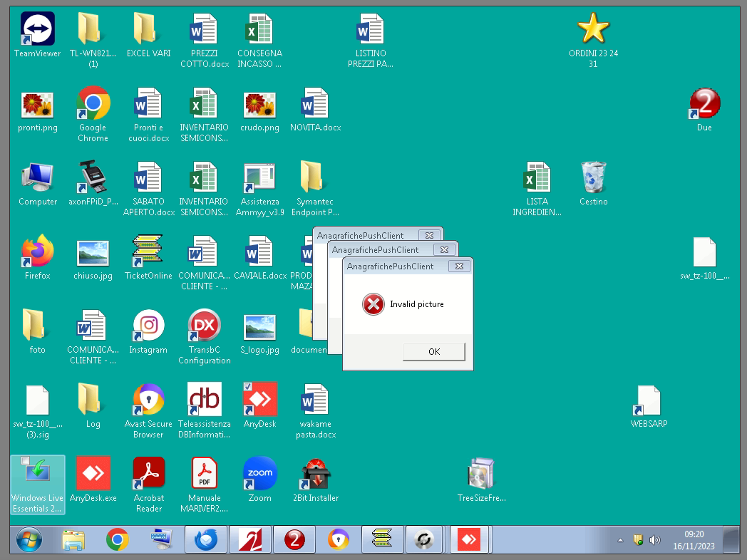
Task: Select the AnyDesk.exe file icon
Action: point(93,479)
